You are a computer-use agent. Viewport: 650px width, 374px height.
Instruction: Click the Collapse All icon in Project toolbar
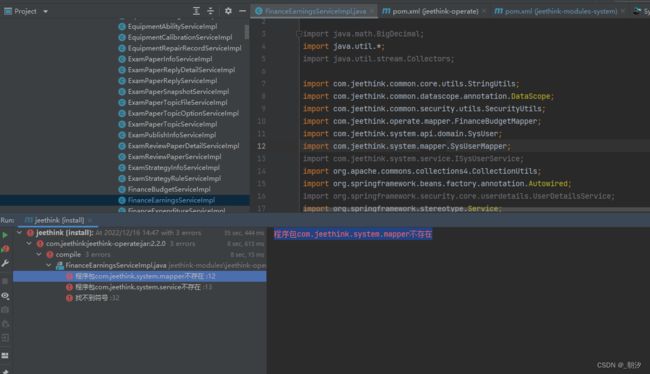(211, 11)
